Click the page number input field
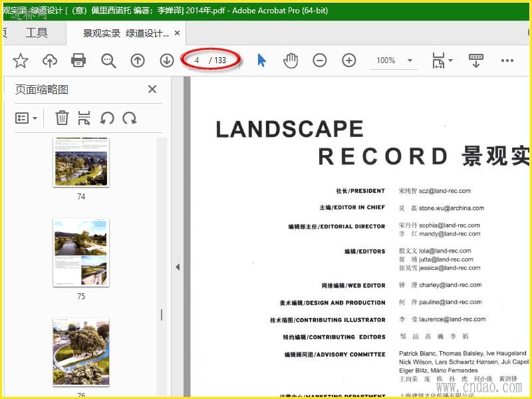The image size is (532, 399). pos(198,61)
